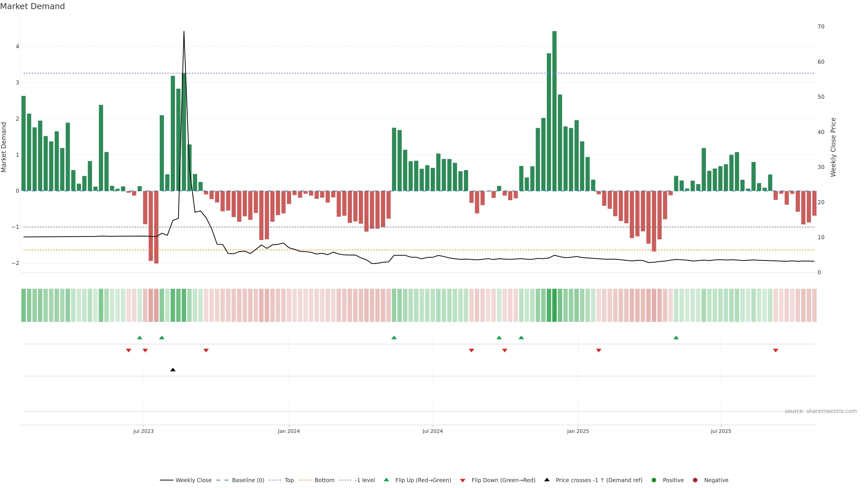Click the darkest green heatmap strip cell
This screenshot has height=488, width=868.
554,305
